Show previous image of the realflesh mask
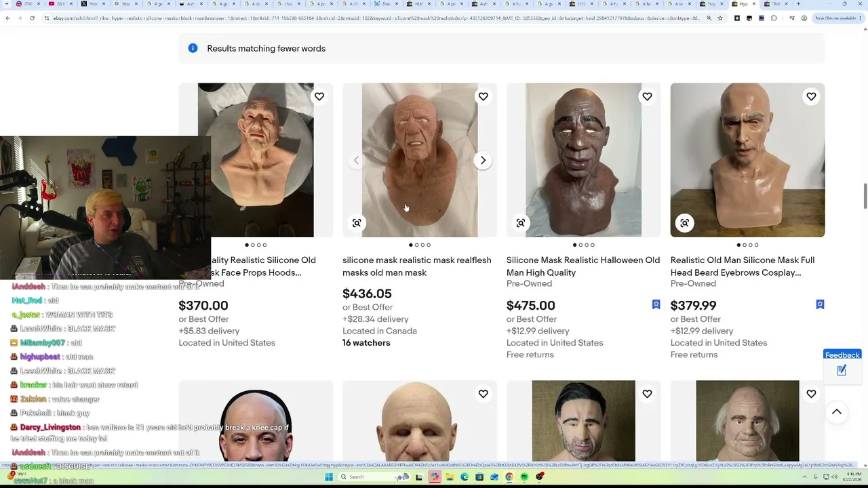 (356, 161)
